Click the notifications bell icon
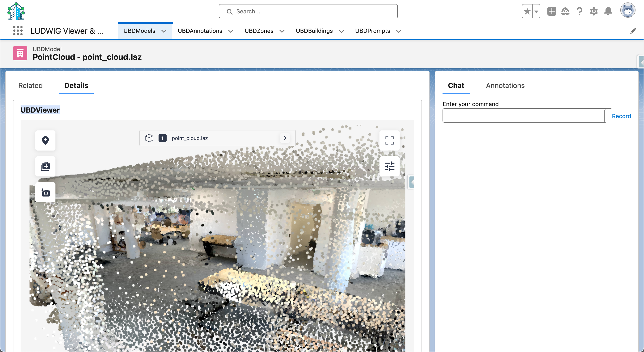Image resolution: width=644 pixels, height=352 pixels. [608, 11]
